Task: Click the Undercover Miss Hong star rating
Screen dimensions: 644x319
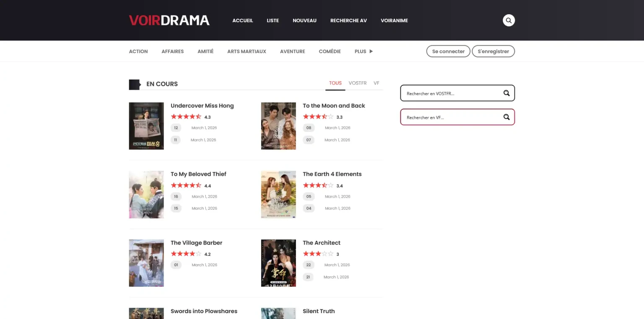Action: (186, 117)
